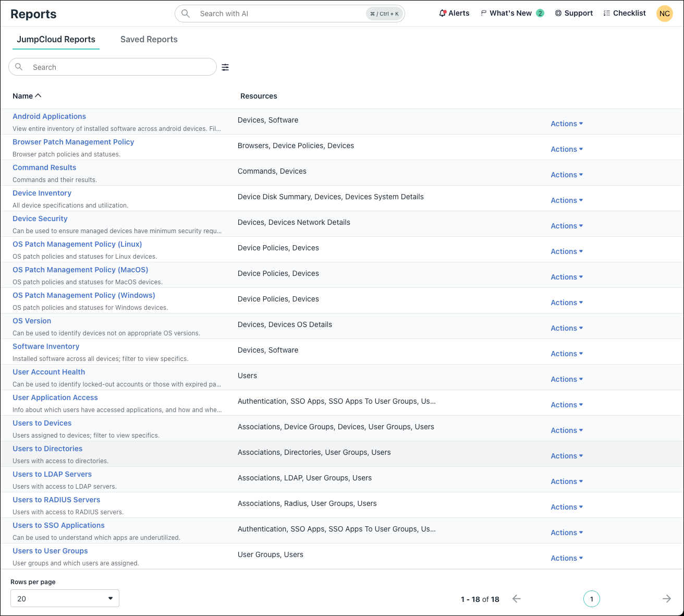Open the User Application Access report
The height and width of the screenshot is (616, 684).
[x=55, y=397]
